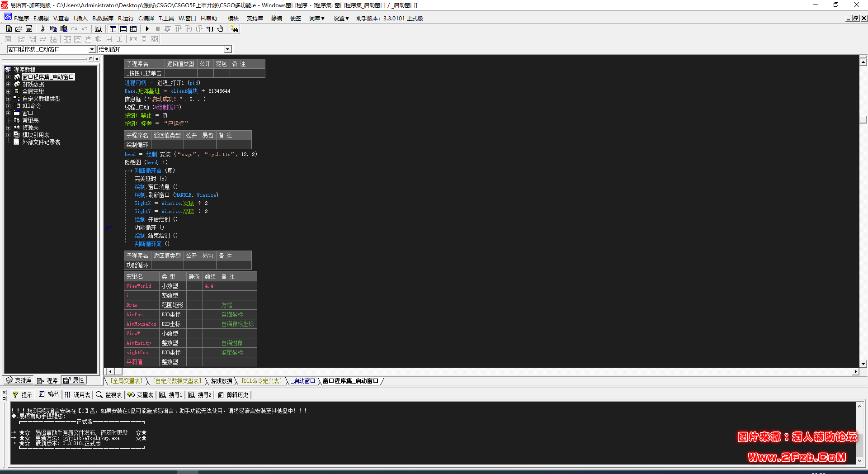Expand the 游戏数据 tree node
The image size is (868, 474).
pos(8,85)
